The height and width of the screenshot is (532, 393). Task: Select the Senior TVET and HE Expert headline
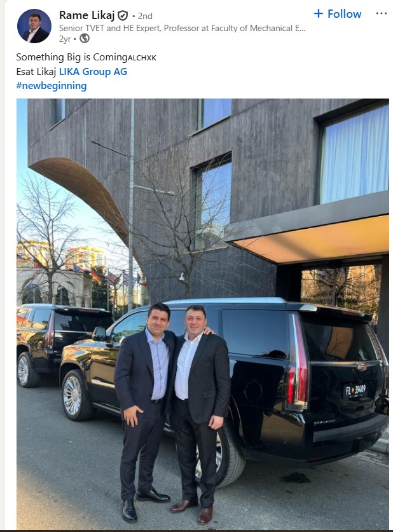pos(183,28)
